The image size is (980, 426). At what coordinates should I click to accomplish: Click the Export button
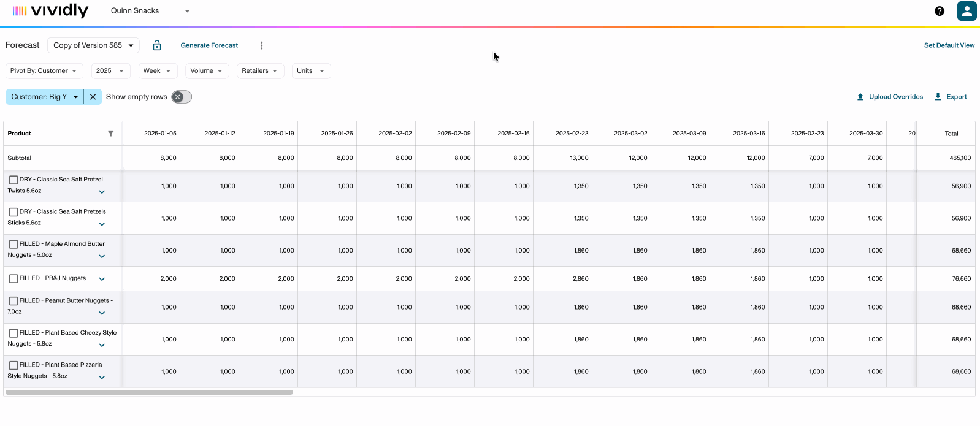point(951,97)
